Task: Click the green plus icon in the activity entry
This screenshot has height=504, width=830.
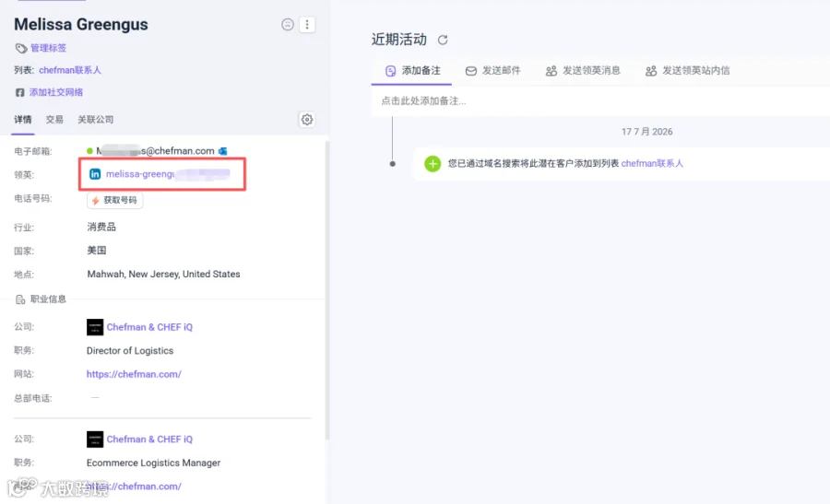Action: tap(433, 163)
